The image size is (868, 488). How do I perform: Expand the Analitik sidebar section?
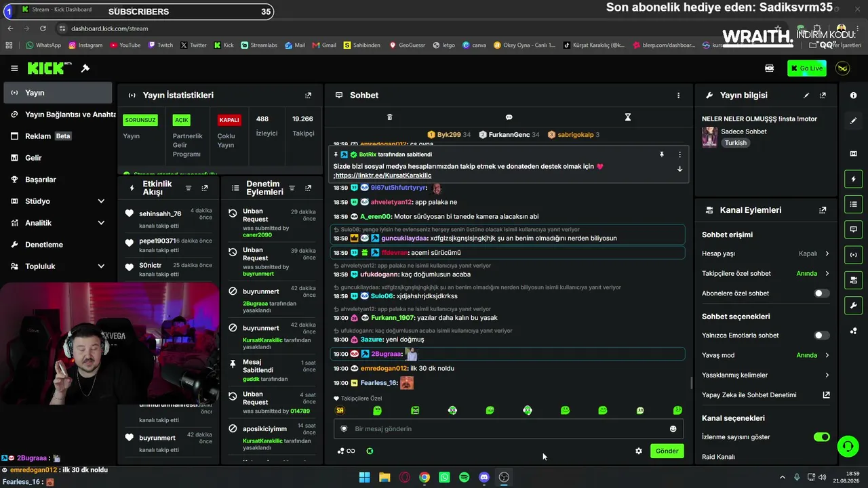tap(101, 223)
